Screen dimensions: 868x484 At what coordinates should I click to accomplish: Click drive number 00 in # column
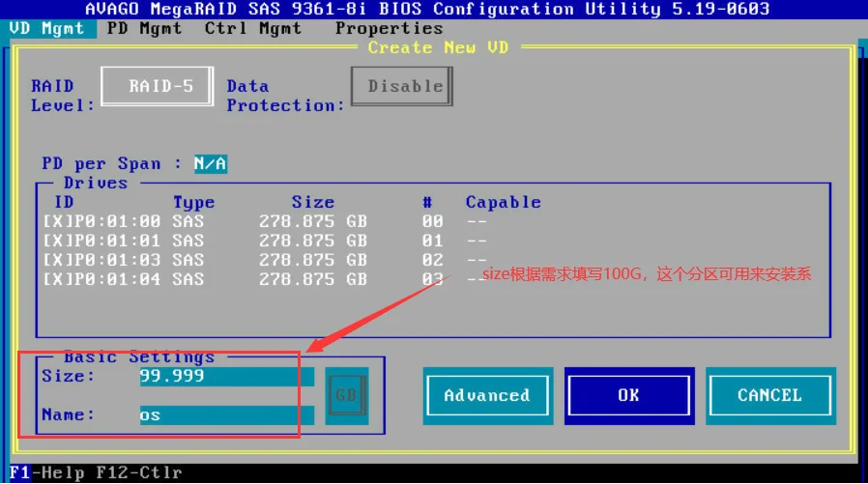click(x=432, y=221)
